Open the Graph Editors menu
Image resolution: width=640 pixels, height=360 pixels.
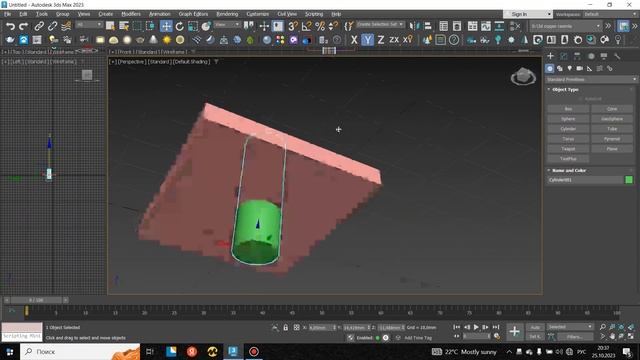193,14
